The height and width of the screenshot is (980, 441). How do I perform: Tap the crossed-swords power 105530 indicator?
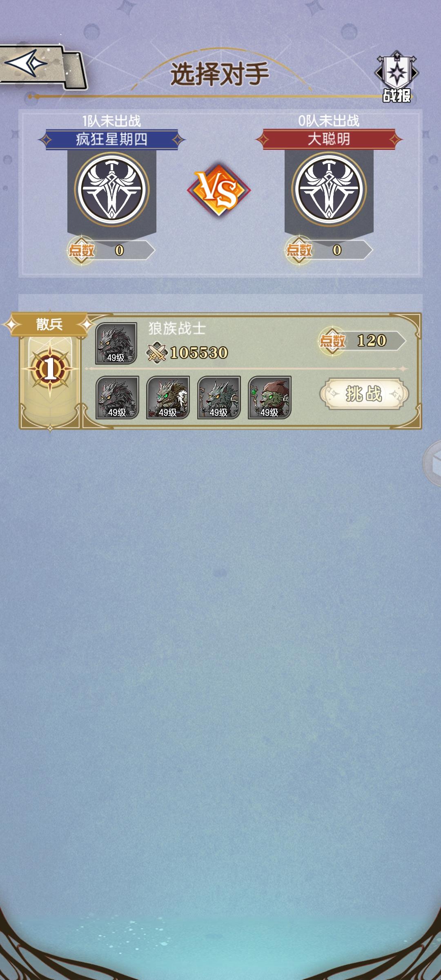[187, 353]
